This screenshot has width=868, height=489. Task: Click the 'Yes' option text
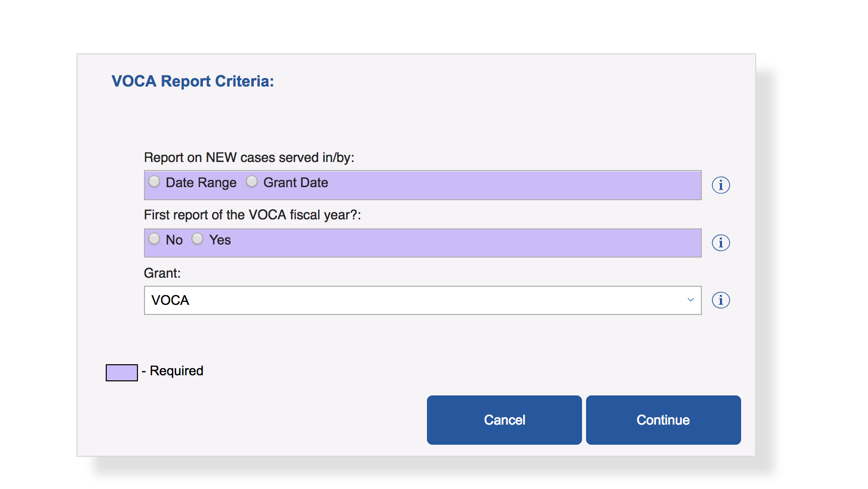pos(220,240)
